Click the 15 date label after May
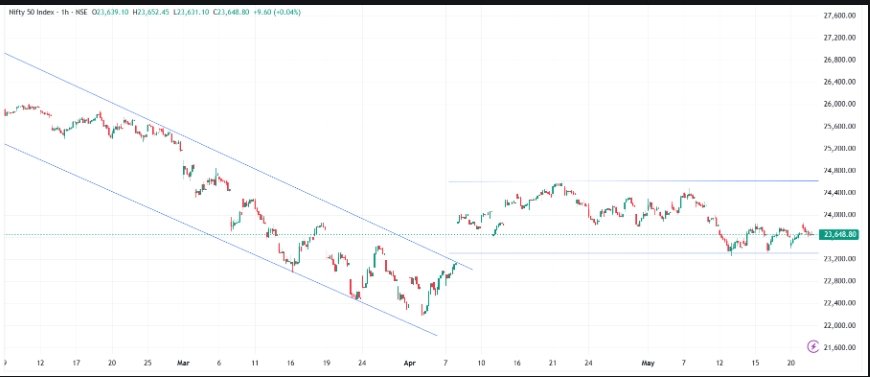 tap(755, 364)
